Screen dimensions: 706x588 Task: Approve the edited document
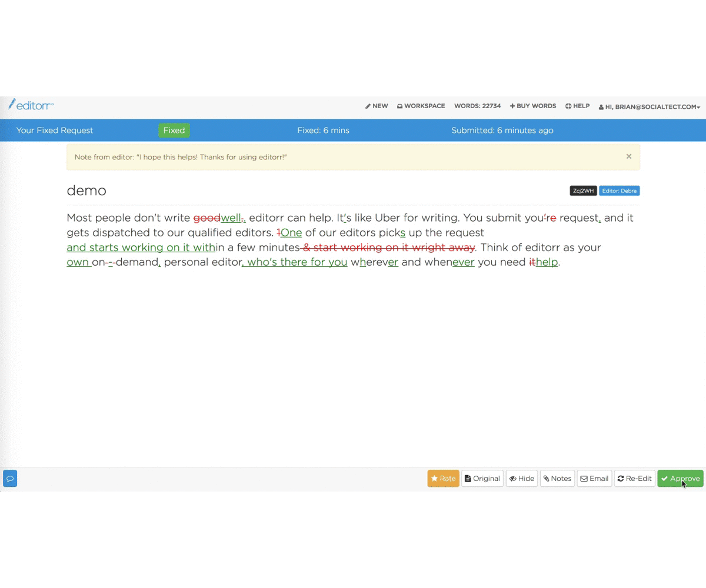click(x=680, y=479)
